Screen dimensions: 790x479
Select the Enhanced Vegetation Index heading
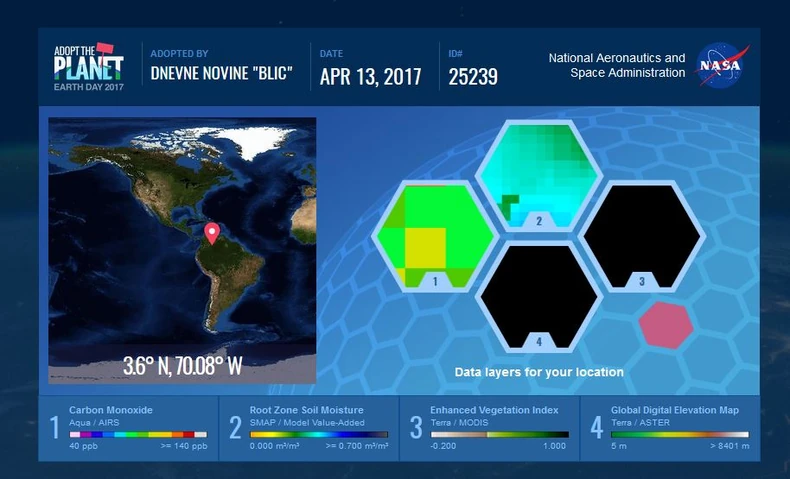[494, 410]
